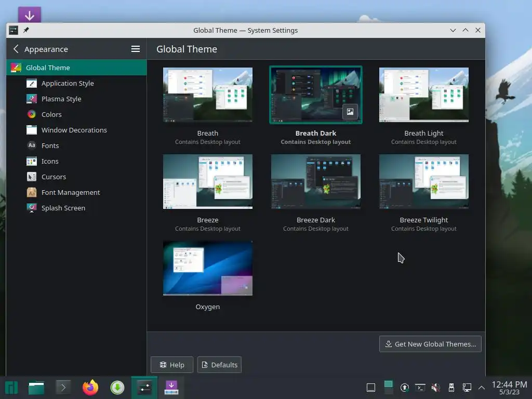Open the Application Style settings
The image size is (532, 399).
pyautogui.click(x=76, y=83)
